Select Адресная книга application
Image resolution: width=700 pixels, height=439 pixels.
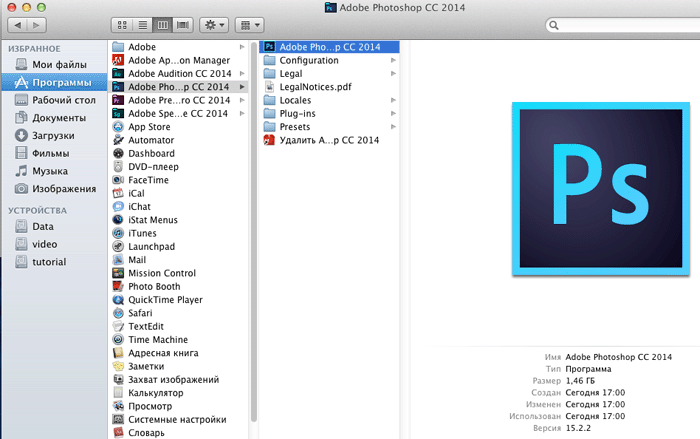tap(179, 353)
